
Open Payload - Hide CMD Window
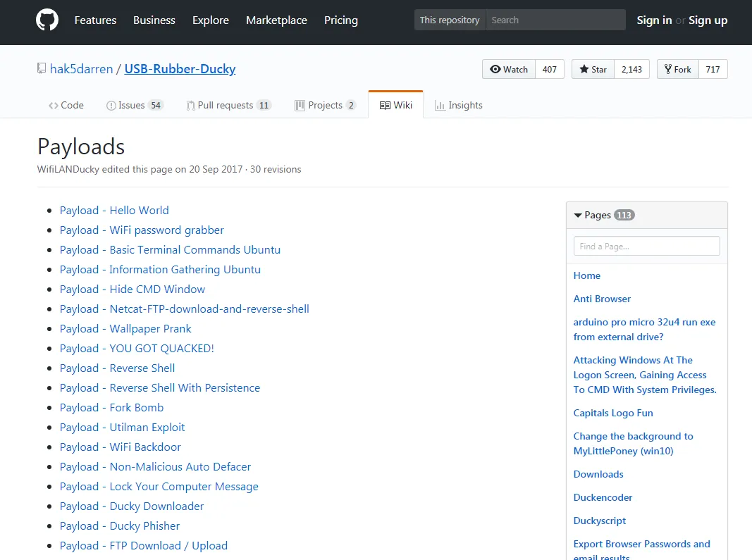[x=132, y=289]
